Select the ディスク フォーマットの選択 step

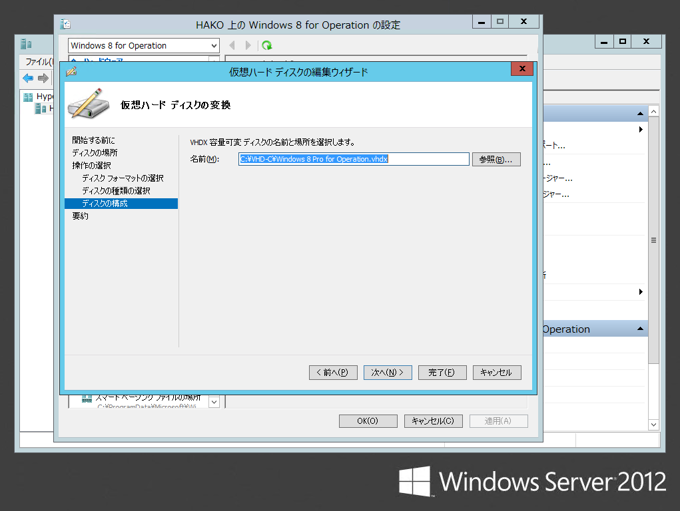[x=123, y=178]
